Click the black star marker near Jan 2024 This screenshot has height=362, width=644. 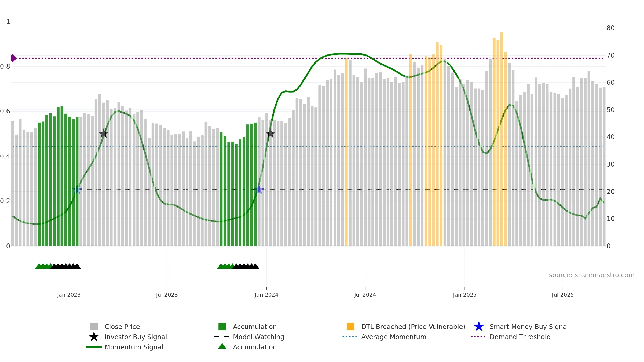pyautogui.click(x=270, y=133)
